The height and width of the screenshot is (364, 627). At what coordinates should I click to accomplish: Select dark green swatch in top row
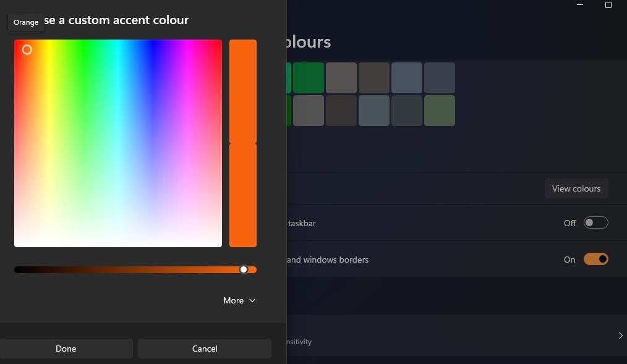[x=309, y=77]
